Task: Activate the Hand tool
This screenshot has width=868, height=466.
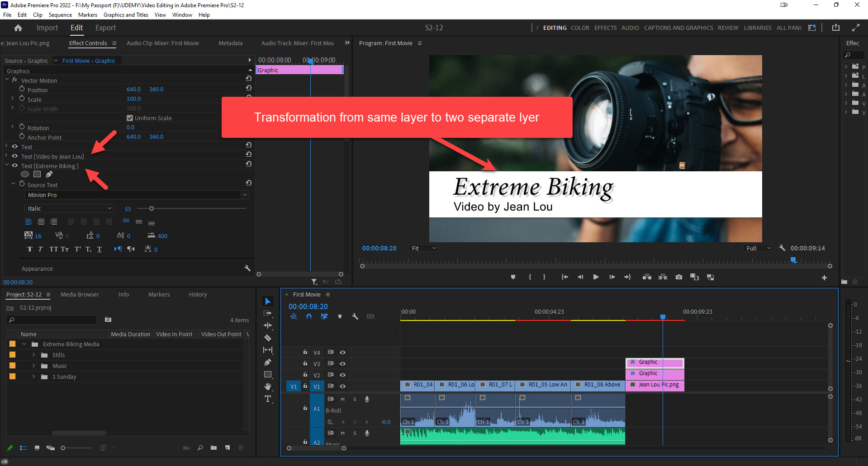Action: pyautogui.click(x=268, y=387)
